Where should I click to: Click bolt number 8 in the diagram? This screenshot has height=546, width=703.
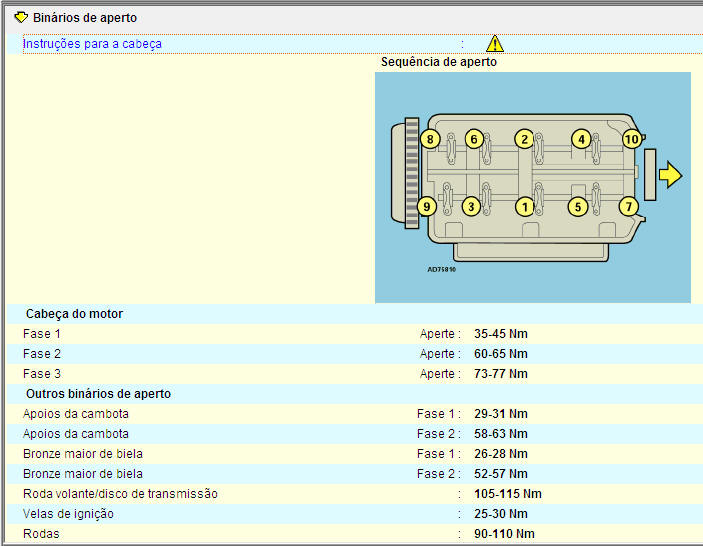[430, 139]
